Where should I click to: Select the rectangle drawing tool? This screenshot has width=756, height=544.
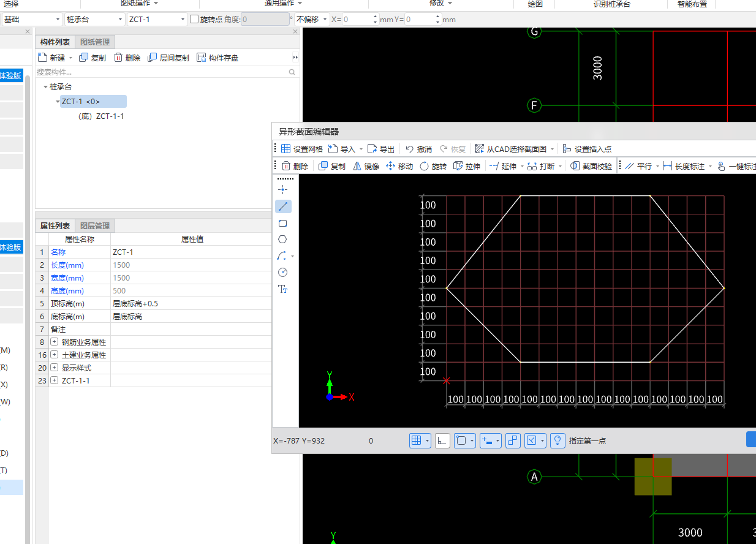(282, 223)
